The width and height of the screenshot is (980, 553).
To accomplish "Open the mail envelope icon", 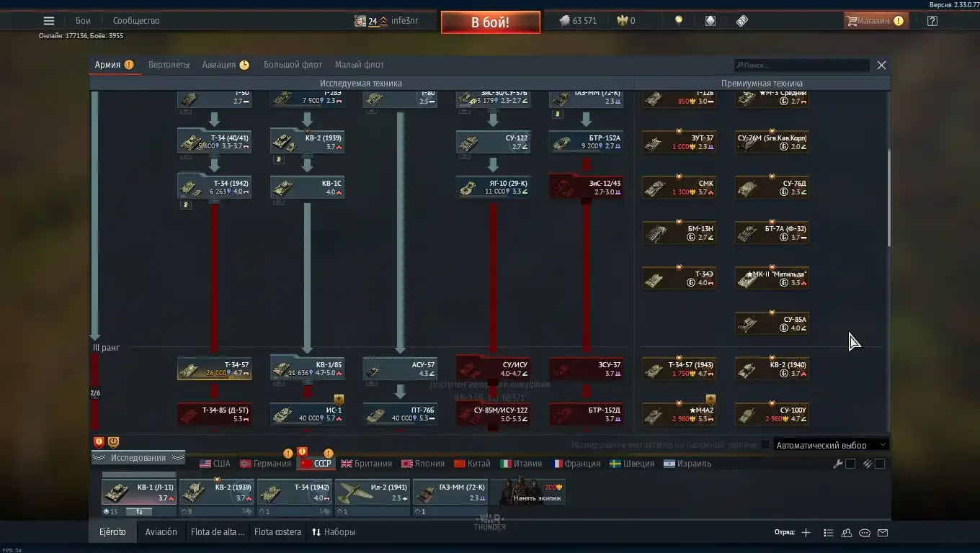I will [883, 533].
